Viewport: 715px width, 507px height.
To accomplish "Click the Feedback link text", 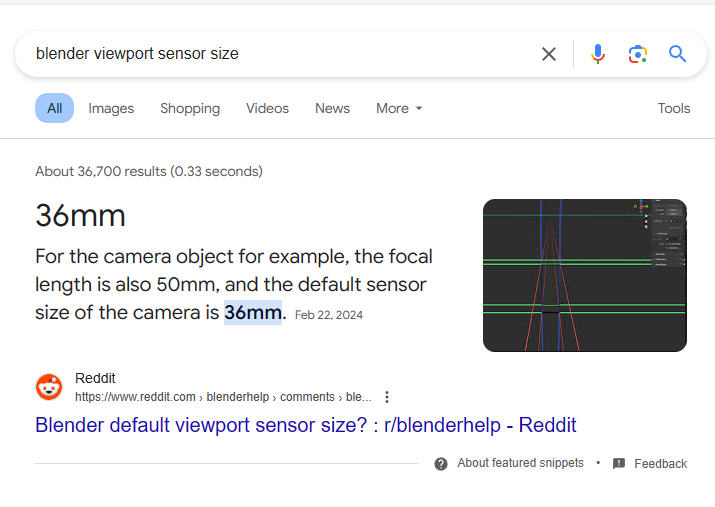I will [660, 464].
